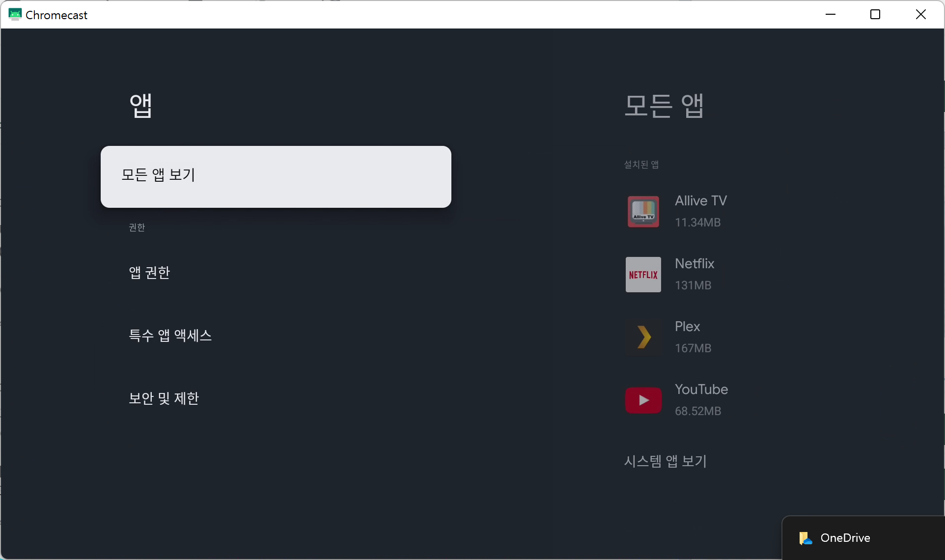Click the OneDrive notification icon

pyautogui.click(x=805, y=538)
